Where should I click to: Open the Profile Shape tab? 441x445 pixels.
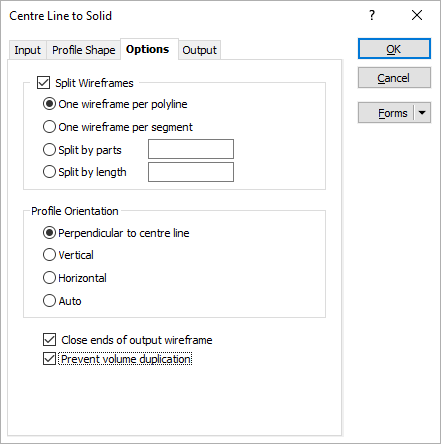83,50
